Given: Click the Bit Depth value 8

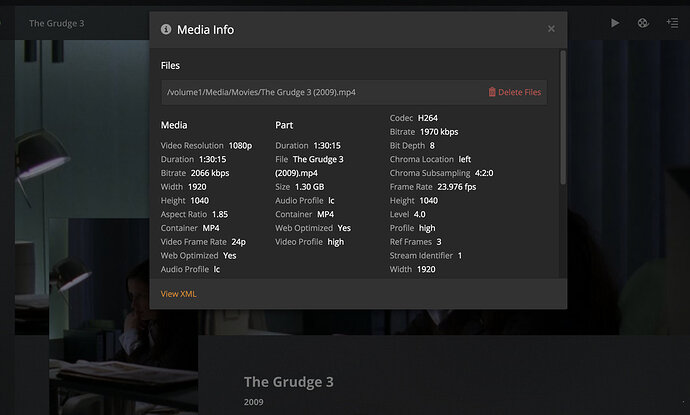Looking at the screenshot, I should tap(432, 145).
